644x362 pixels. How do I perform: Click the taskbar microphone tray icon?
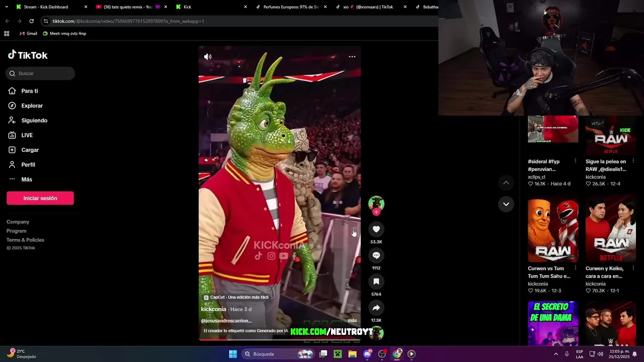coord(567,354)
